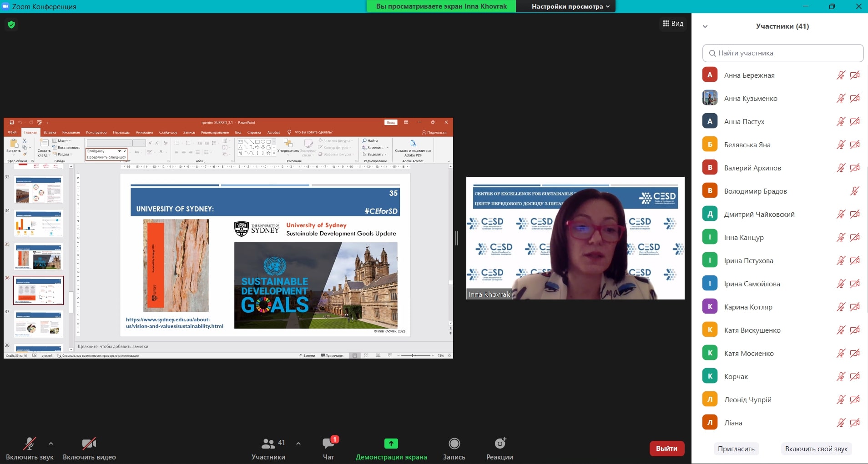
Task: Click PowerPoint save icon in quick access
Action: pyautogui.click(x=11, y=122)
